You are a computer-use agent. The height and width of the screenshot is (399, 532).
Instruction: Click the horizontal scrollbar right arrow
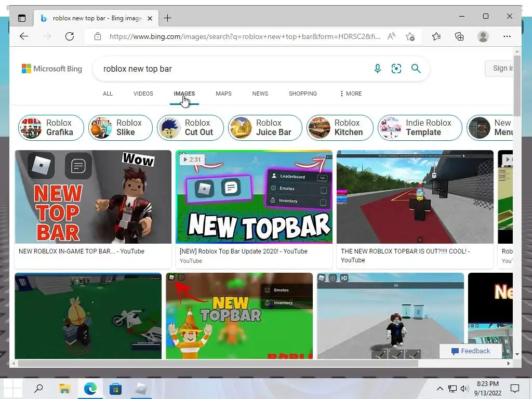pyautogui.click(x=508, y=363)
